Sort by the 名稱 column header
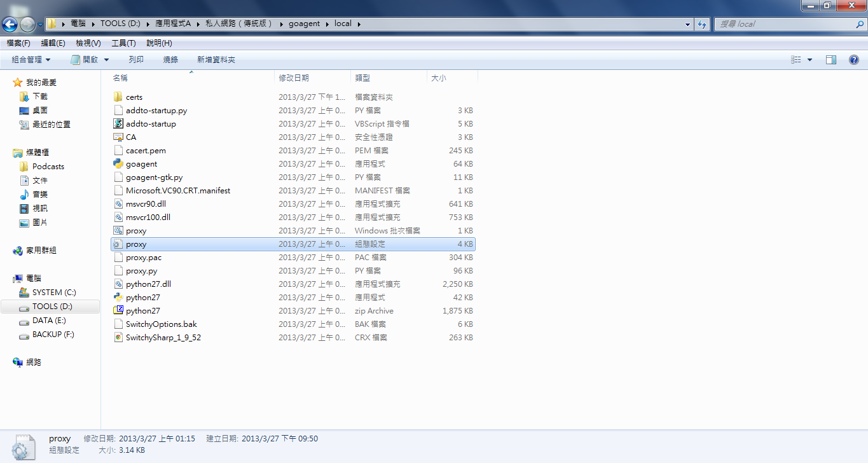The image size is (868, 463). click(191, 78)
